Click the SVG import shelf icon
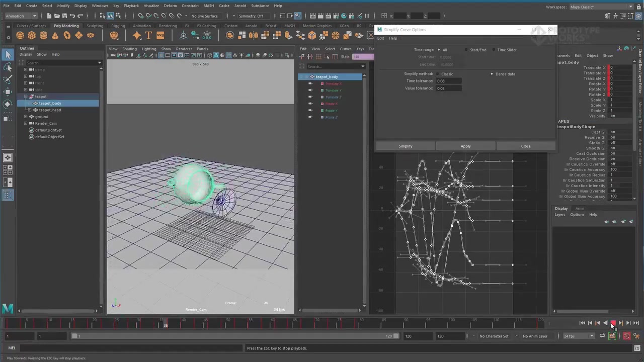 click(160, 35)
